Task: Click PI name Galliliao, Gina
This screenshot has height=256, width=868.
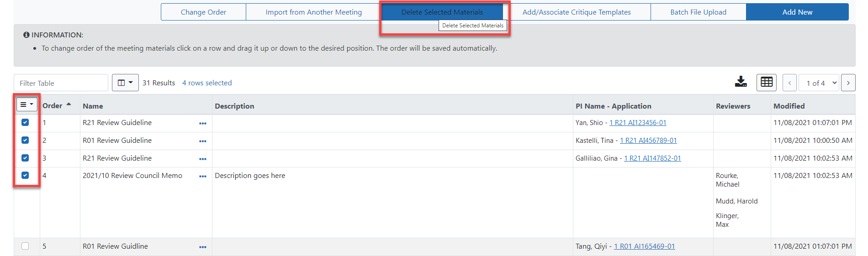Action: 597,158
